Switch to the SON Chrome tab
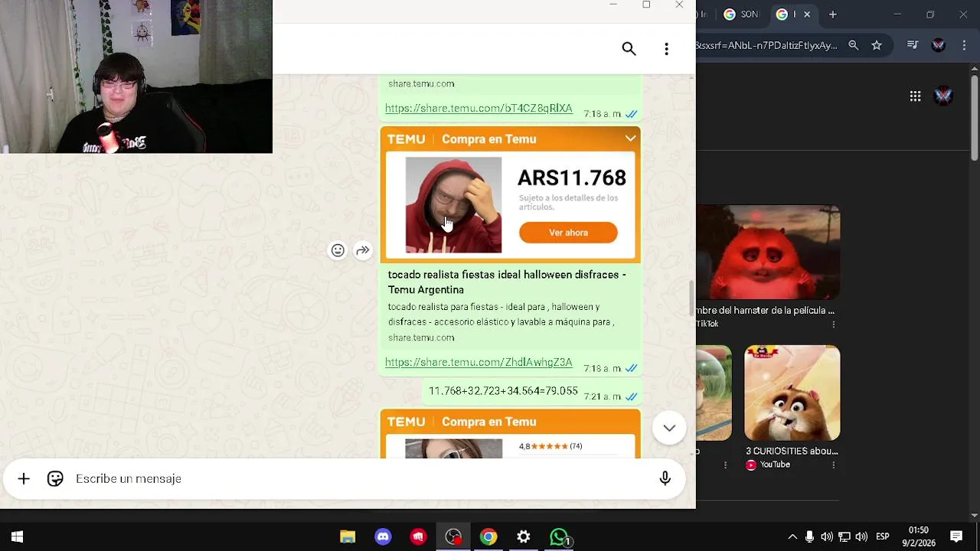Screen dimensions: 980x551 [x=740, y=15]
